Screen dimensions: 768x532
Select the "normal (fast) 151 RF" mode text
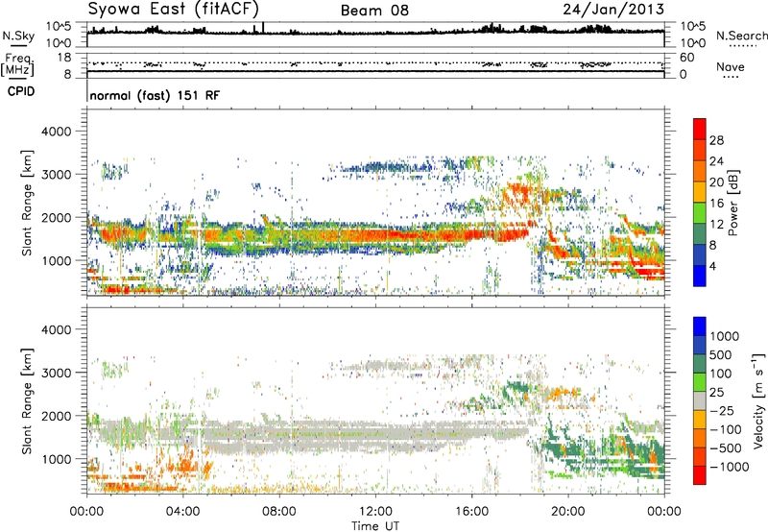pyautogui.click(x=155, y=95)
